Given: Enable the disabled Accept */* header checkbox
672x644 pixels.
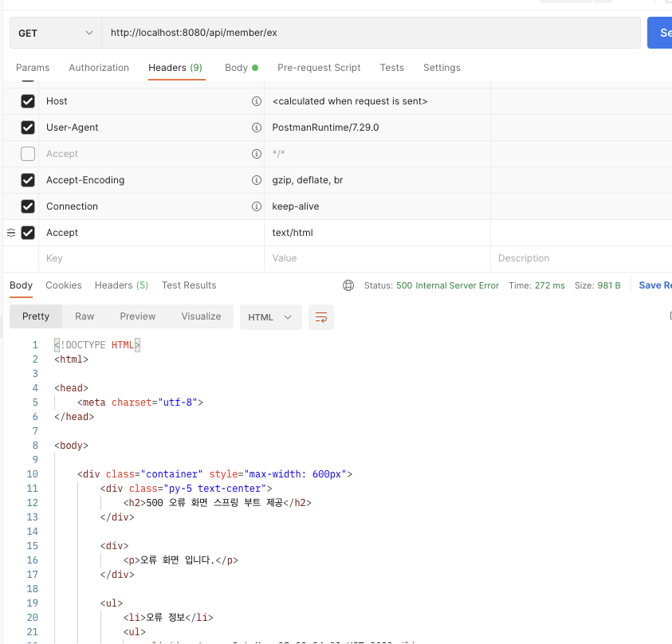Looking at the screenshot, I should (28, 154).
